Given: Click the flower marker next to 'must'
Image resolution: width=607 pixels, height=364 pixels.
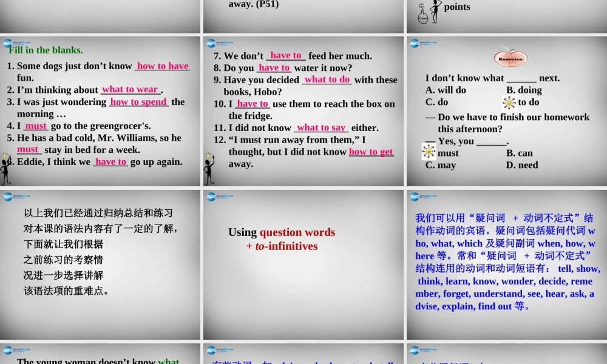Looking at the screenshot, I should tap(429, 152).
